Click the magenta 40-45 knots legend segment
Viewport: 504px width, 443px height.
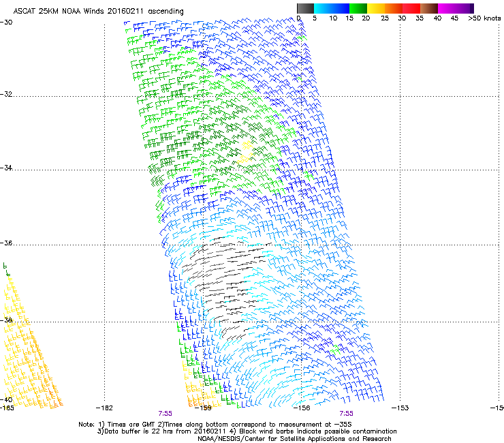tap(447, 8)
